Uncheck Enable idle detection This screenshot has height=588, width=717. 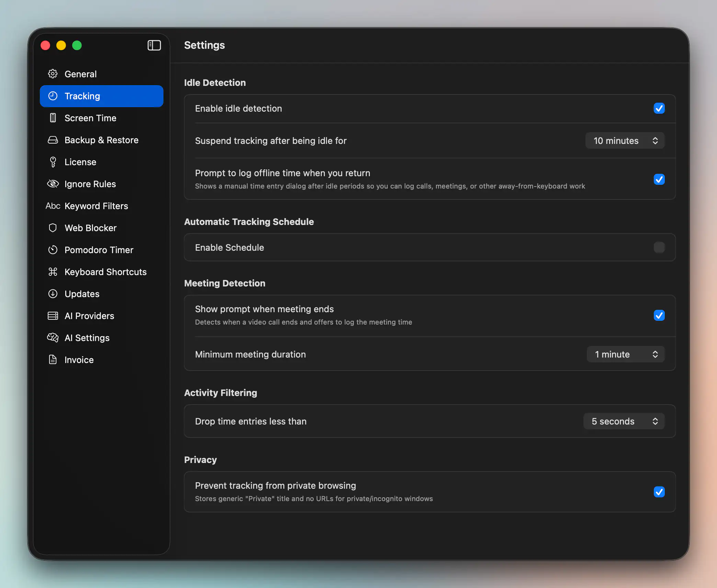[x=659, y=108]
